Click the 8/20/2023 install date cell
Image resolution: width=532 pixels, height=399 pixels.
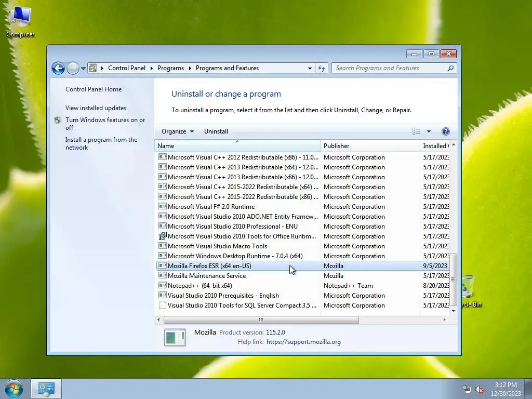[x=436, y=286]
